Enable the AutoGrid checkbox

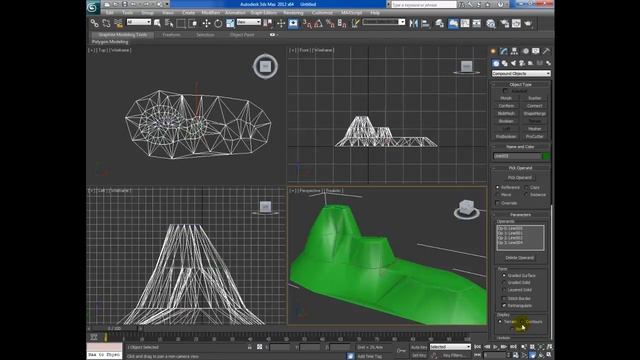505,91
